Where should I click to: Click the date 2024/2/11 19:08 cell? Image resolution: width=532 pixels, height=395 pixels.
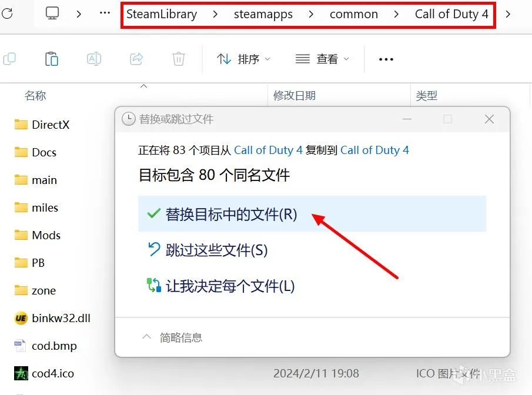tap(316, 373)
